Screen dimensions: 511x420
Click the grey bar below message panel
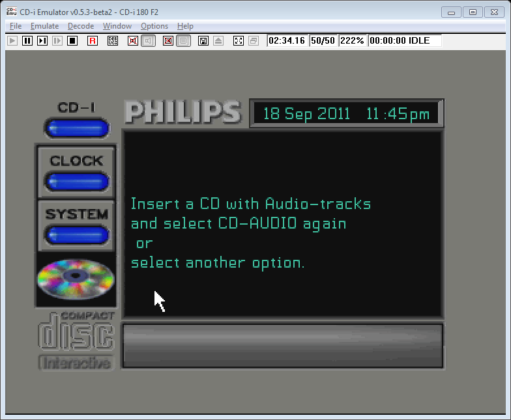pyautogui.click(x=283, y=346)
